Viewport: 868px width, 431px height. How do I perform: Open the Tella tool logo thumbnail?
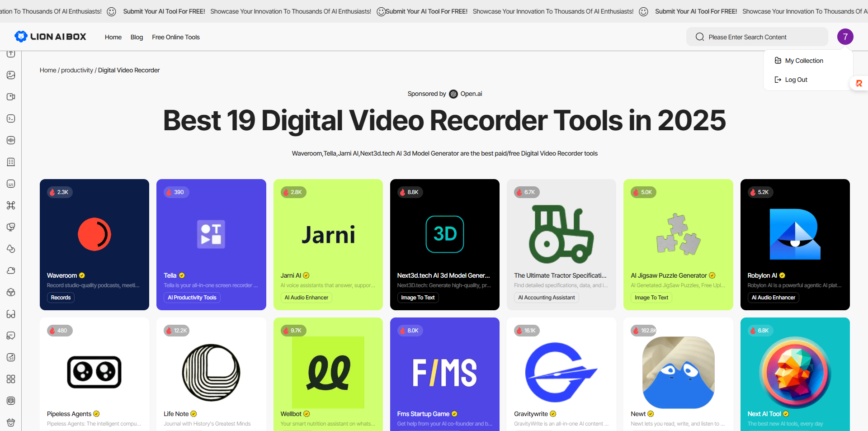pyautogui.click(x=211, y=234)
